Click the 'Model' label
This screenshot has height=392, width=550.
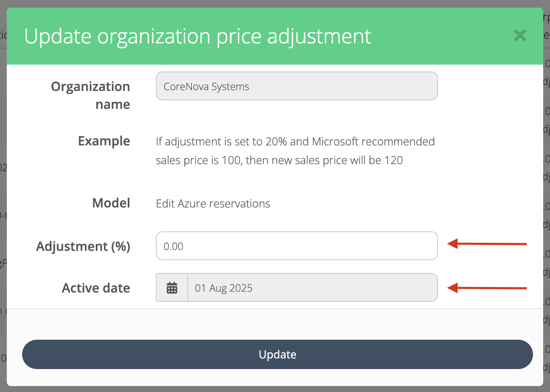click(111, 203)
